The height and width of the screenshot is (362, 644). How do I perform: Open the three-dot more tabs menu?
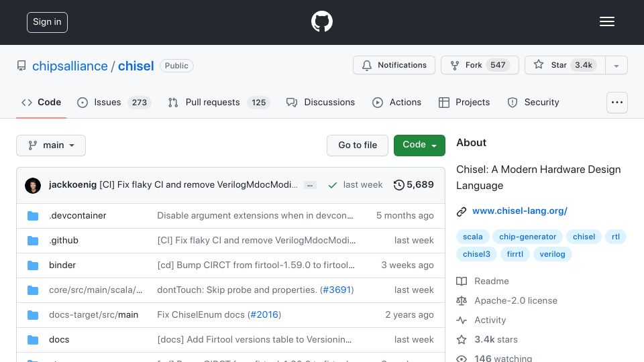click(x=617, y=103)
